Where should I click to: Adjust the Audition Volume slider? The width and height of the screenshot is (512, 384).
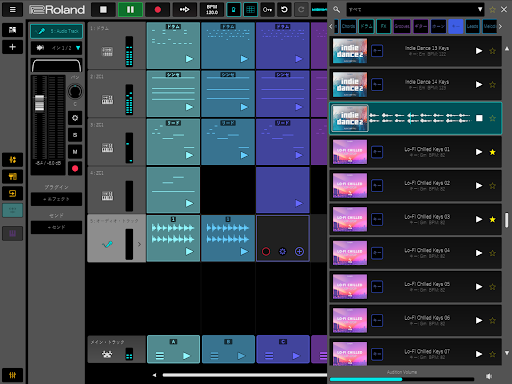402,379
